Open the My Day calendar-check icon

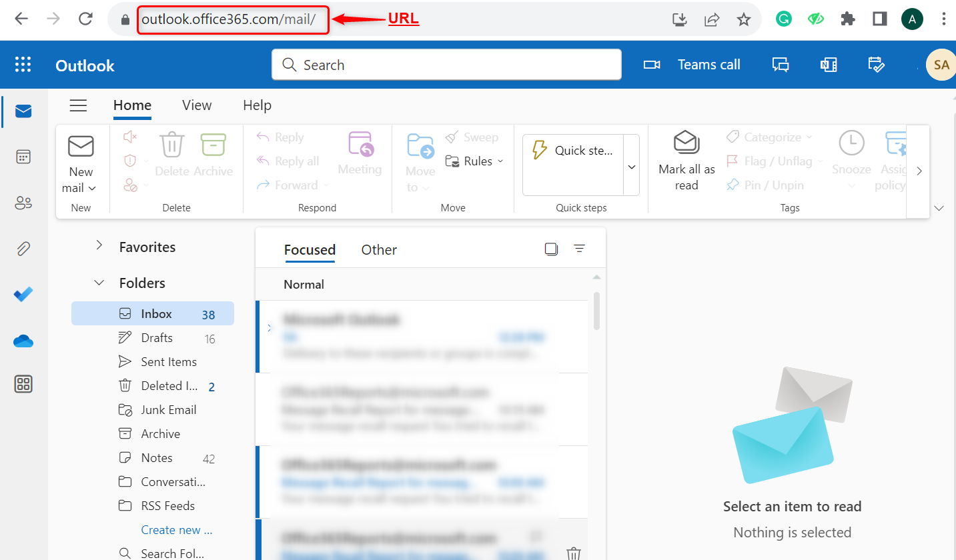tap(876, 64)
